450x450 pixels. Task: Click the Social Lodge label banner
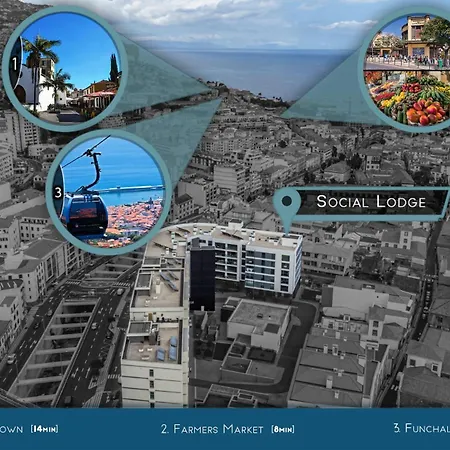coord(371,202)
